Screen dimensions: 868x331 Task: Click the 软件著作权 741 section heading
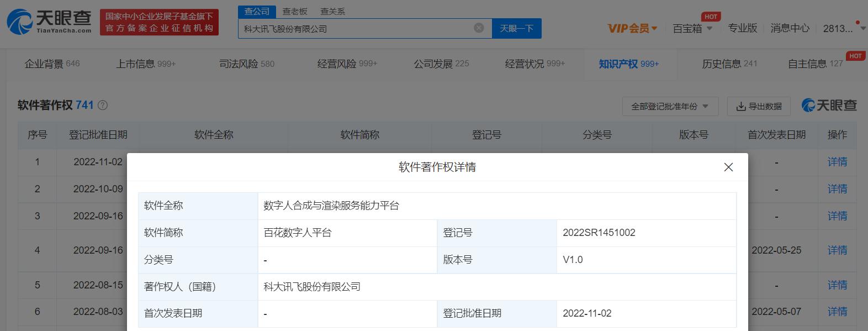pyautogui.click(x=56, y=105)
